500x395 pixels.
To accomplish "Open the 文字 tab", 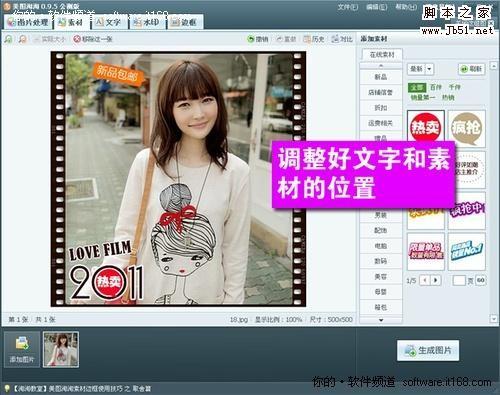I will click(109, 22).
